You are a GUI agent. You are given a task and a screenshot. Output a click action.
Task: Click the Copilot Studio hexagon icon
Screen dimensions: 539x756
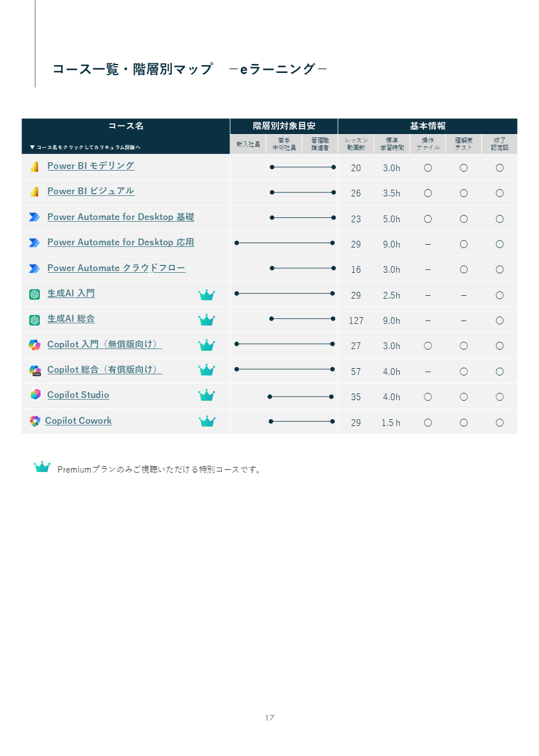(x=35, y=395)
